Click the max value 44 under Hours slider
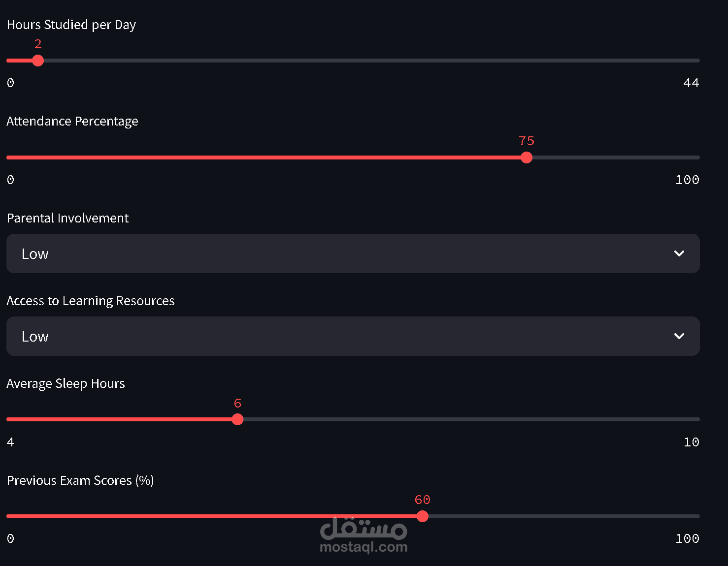This screenshot has width=728, height=566. [691, 83]
